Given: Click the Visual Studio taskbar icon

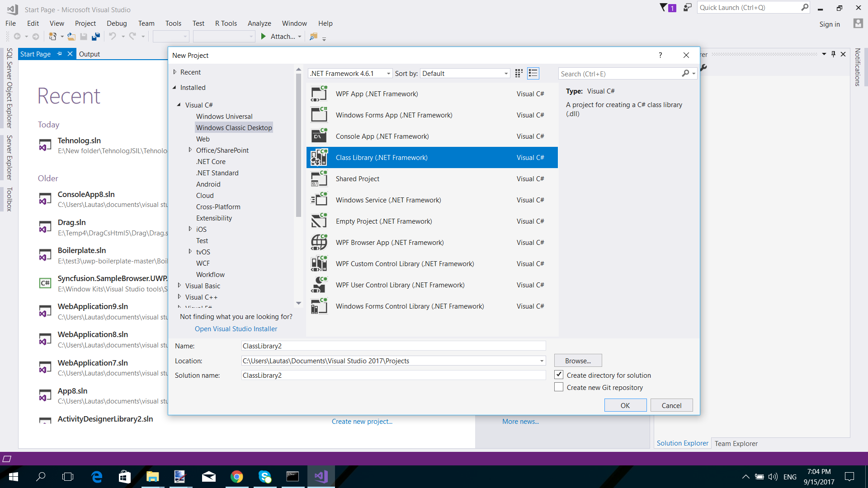Looking at the screenshot, I should (321, 477).
